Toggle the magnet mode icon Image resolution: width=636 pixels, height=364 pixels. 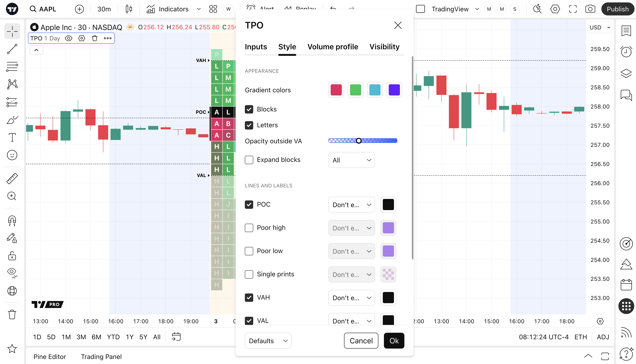(12, 221)
